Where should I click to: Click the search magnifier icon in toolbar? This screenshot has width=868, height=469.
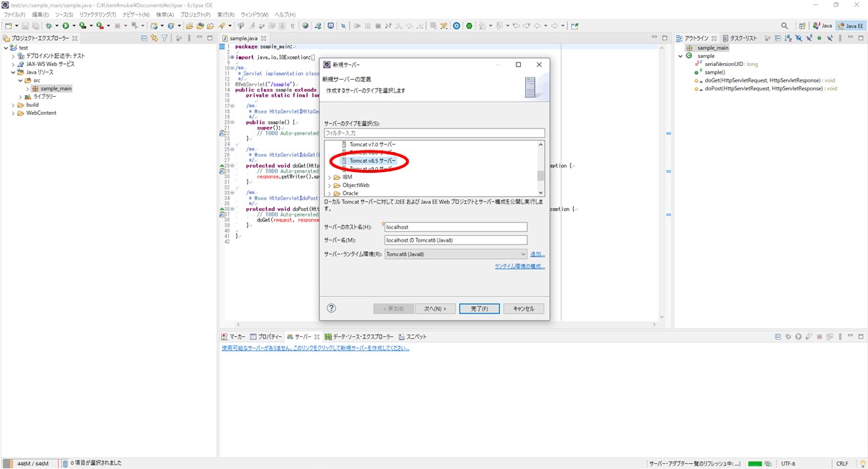[784, 26]
